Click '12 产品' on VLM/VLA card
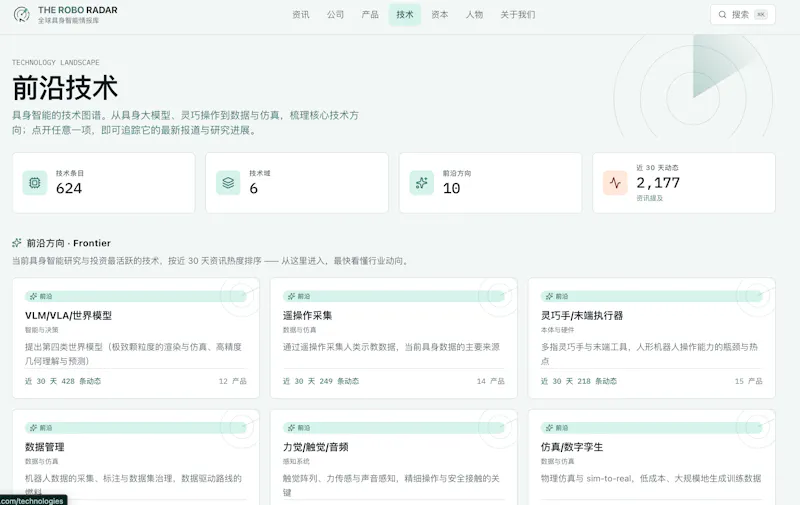 233,381
